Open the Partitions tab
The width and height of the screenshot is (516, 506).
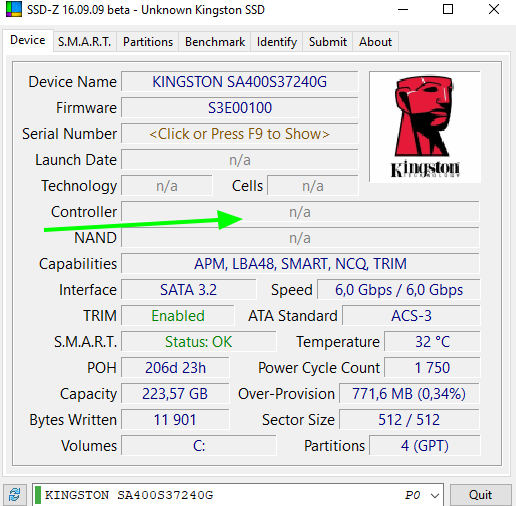(x=148, y=42)
